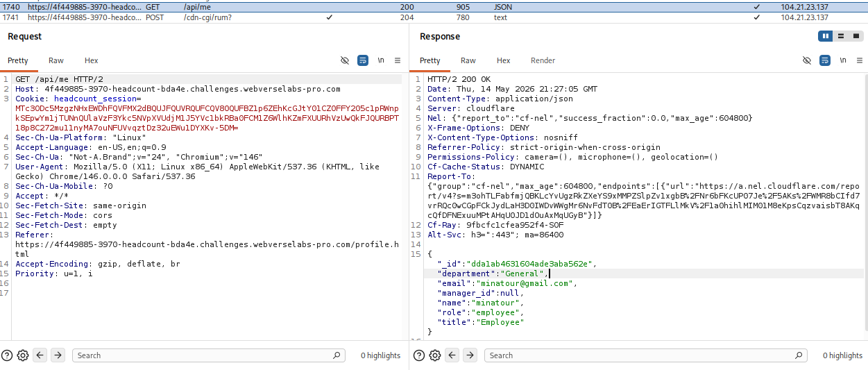Switch to Render tab in Response panel
Viewport: 868px width, 370px height.
(x=543, y=60)
